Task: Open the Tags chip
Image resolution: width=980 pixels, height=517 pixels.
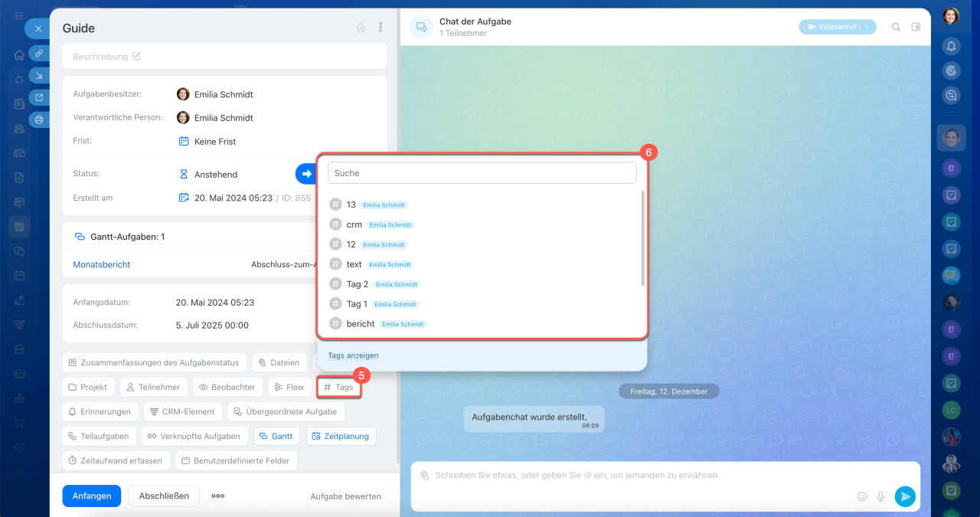Action: coord(338,387)
